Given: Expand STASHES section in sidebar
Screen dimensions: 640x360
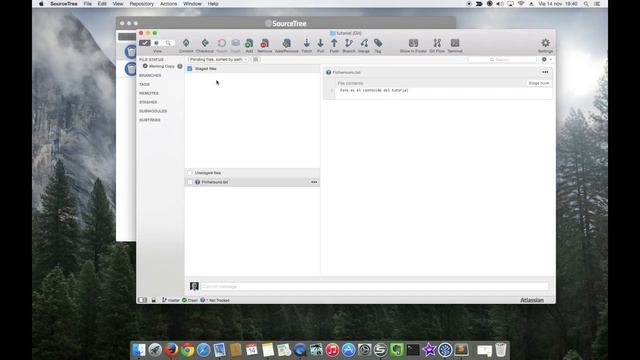Looking at the screenshot, I should coord(148,102).
